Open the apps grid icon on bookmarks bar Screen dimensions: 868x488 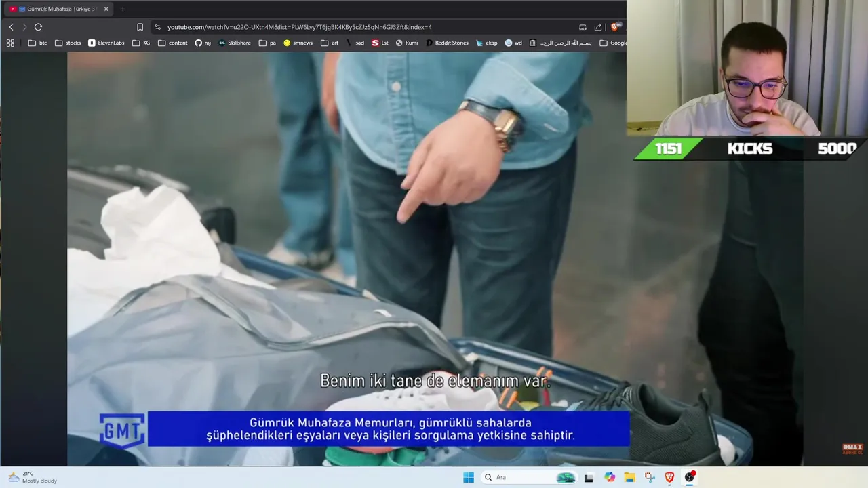(10, 43)
